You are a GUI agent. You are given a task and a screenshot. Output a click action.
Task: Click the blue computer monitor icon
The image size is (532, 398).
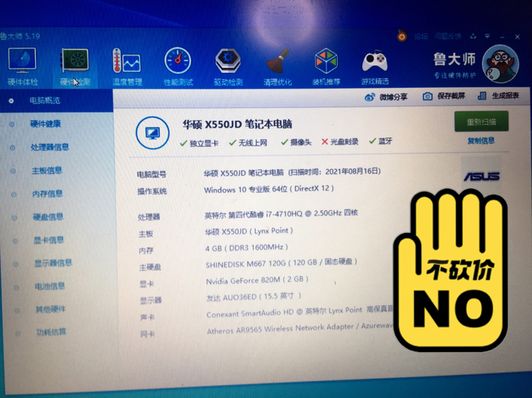point(152,133)
